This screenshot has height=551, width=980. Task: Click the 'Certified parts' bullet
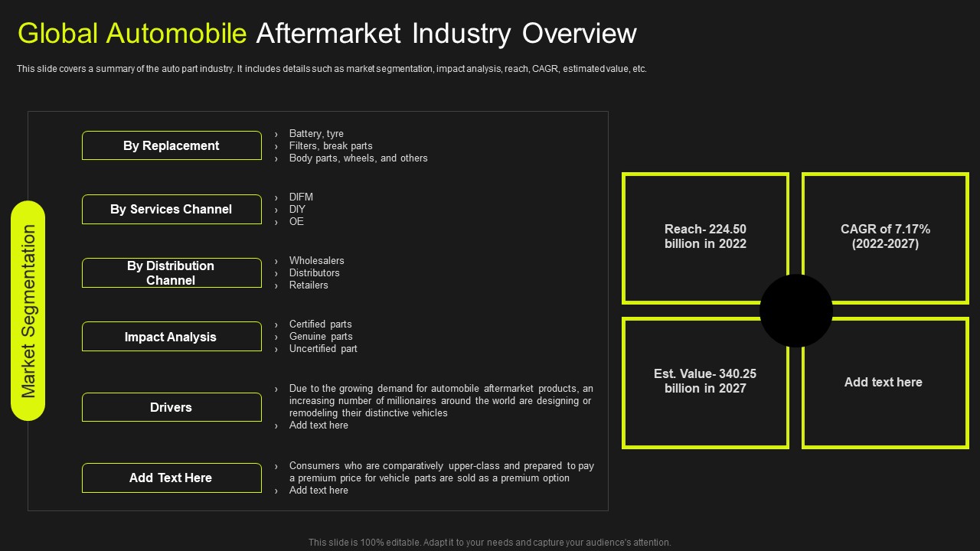tap(320, 324)
